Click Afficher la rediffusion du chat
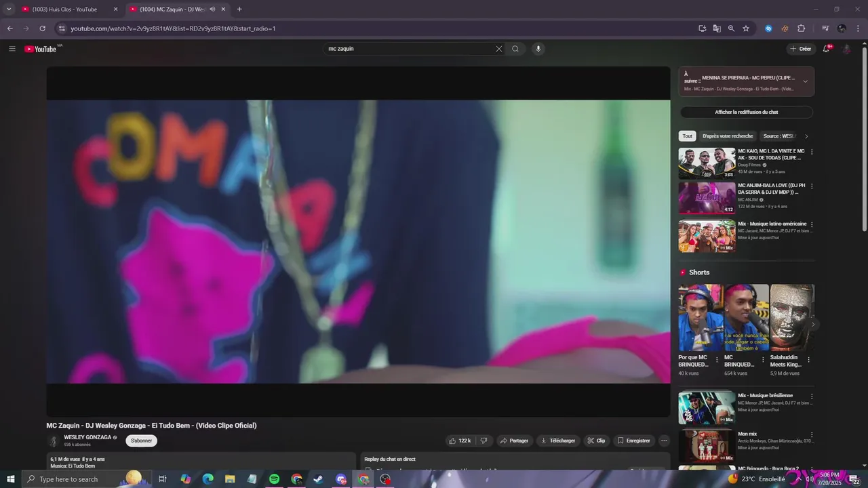The image size is (868, 488). click(747, 112)
